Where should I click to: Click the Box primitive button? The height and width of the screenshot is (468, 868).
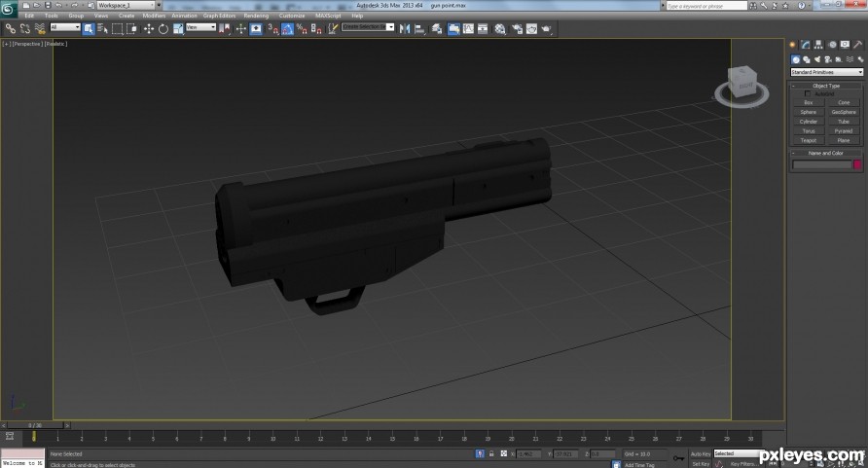click(809, 103)
